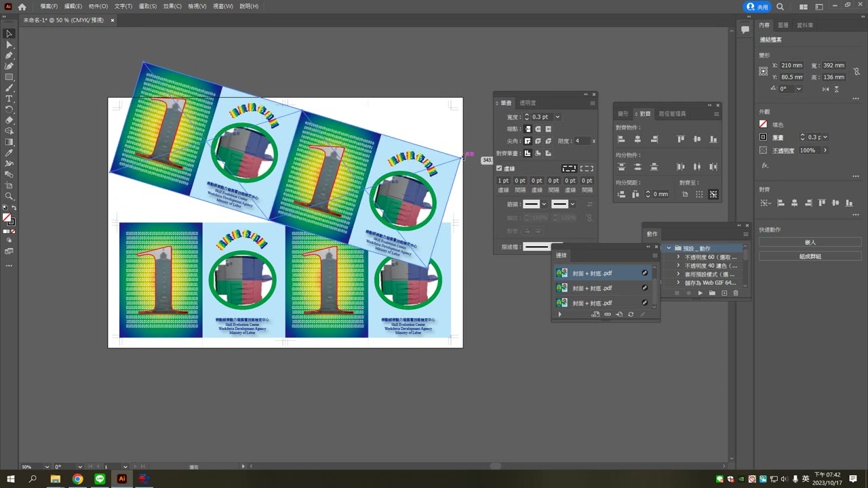Open the 效果(C) menu
This screenshot has height=488, width=868.
coord(172,6)
